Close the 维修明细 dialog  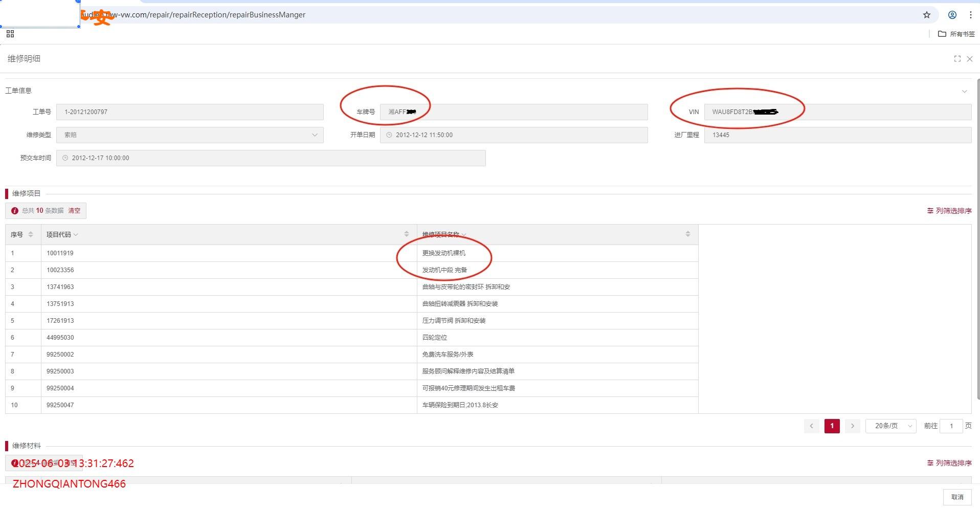pyautogui.click(x=969, y=59)
